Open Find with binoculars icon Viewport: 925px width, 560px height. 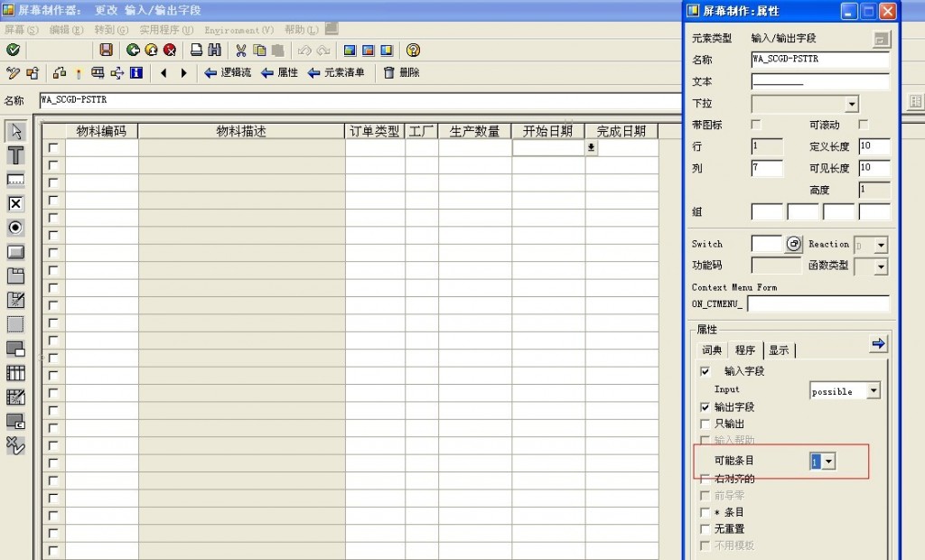coord(215,51)
